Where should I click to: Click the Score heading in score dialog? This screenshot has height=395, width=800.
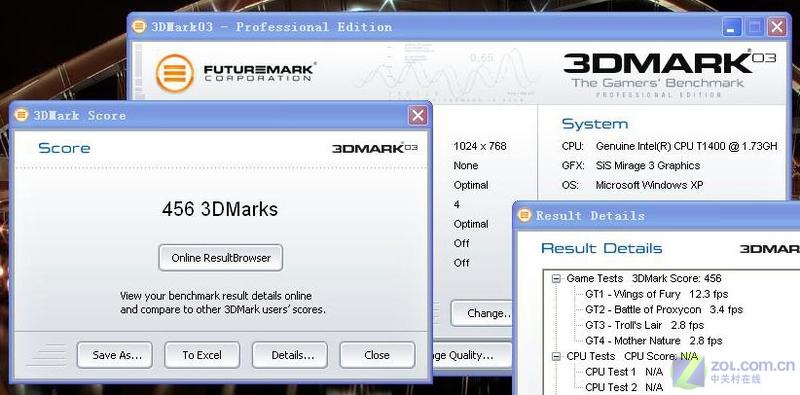click(x=64, y=149)
